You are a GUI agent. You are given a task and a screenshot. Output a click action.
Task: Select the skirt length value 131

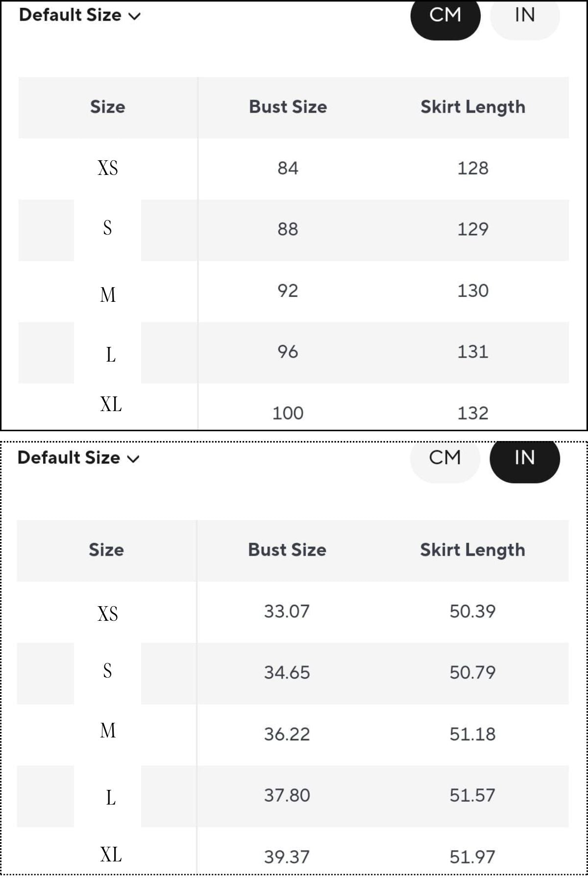[x=472, y=352]
